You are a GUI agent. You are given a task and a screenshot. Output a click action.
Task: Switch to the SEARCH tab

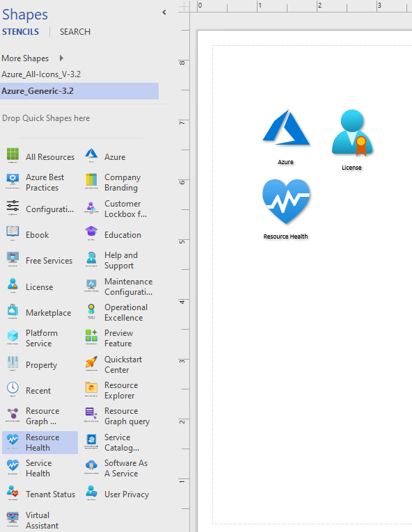click(x=75, y=32)
